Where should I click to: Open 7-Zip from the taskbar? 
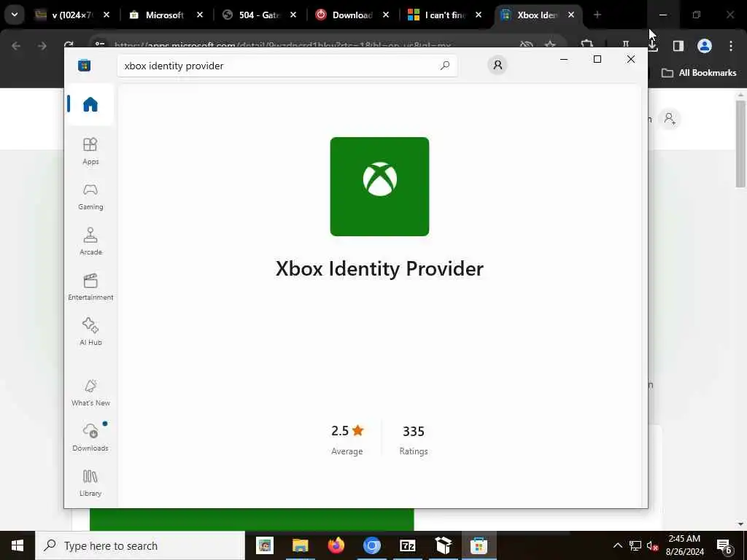[x=408, y=545]
